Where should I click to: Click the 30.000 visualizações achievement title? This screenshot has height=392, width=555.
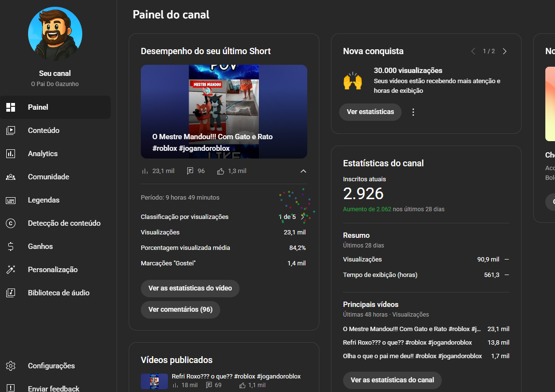click(x=408, y=71)
